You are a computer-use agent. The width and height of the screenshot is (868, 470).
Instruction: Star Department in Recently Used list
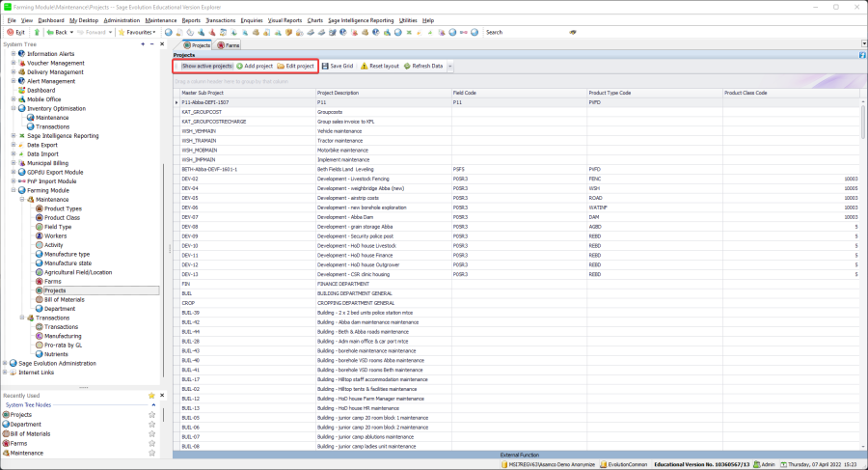[x=151, y=424]
